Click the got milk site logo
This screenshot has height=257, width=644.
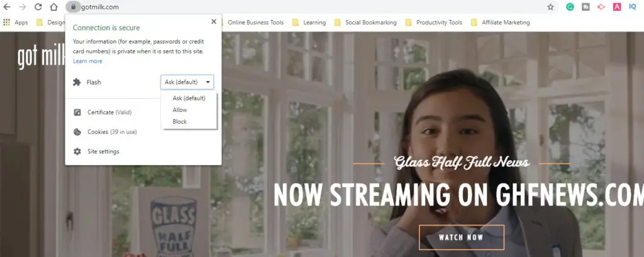point(41,57)
